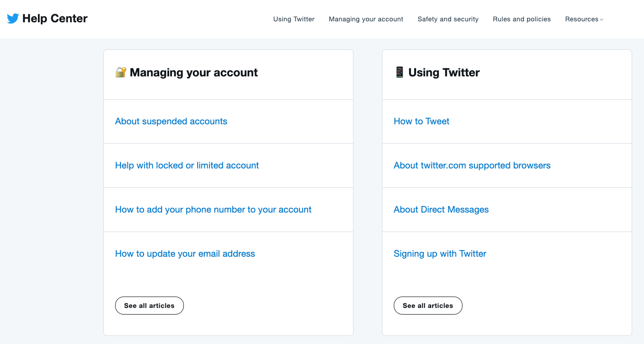
Task: Click See all articles under Using Twitter
Action: [428, 306]
